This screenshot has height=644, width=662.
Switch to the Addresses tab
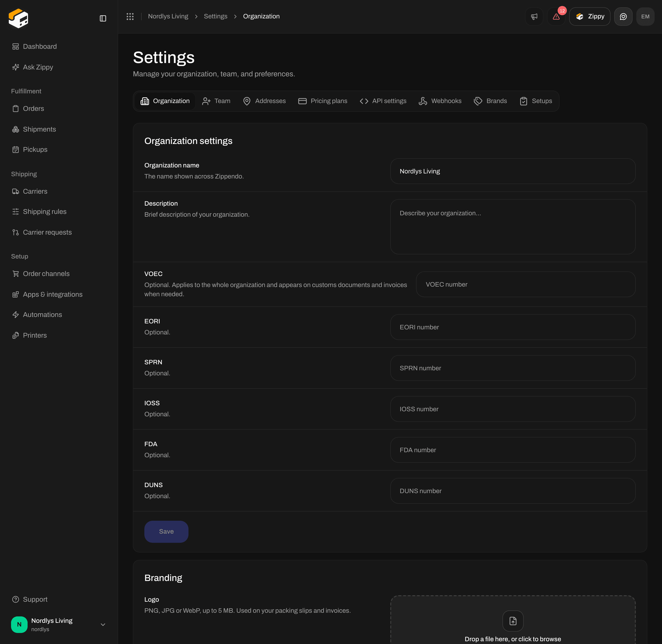[x=264, y=101]
